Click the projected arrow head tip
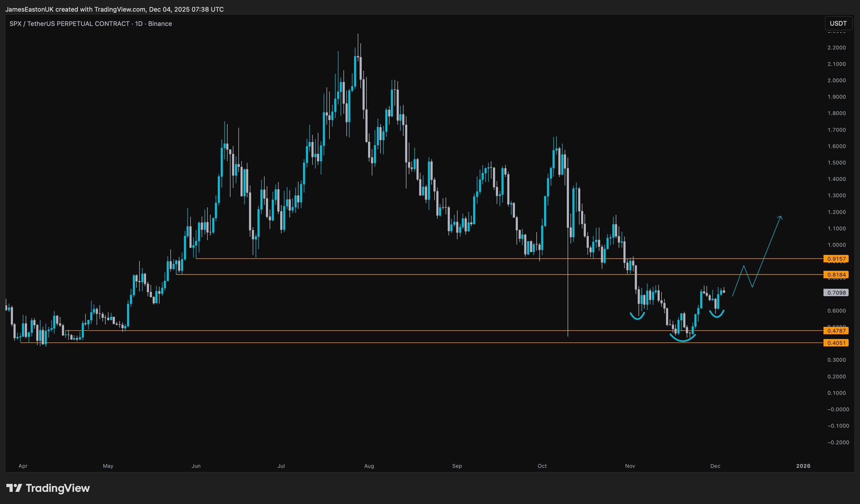The height and width of the screenshot is (504, 860). [x=781, y=217]
